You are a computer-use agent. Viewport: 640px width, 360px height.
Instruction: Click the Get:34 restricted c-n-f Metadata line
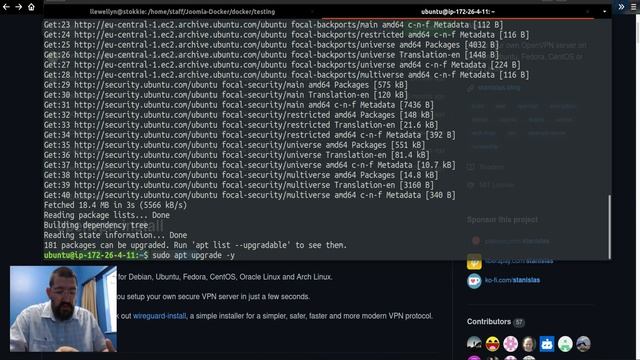pyautogui.click(x=250, y=135)
